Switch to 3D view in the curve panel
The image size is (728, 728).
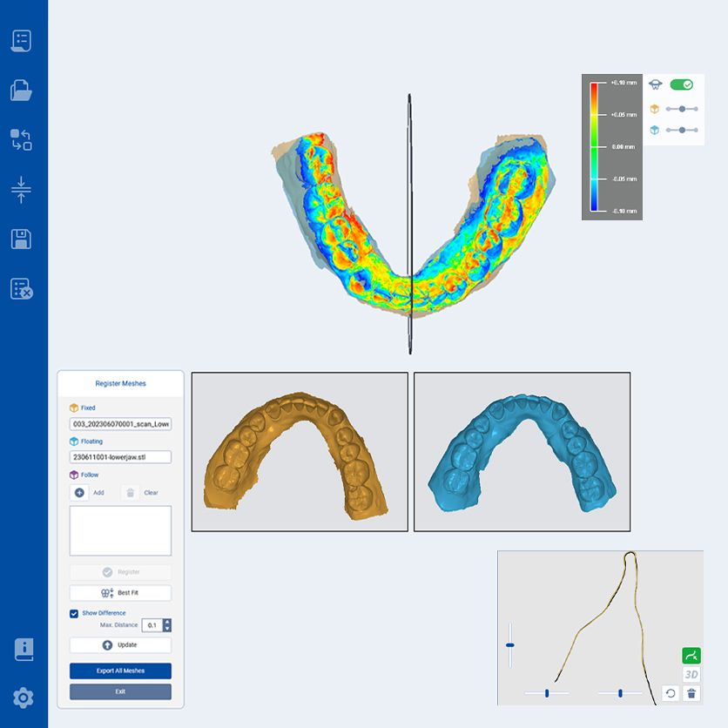(x=691, y=675)
